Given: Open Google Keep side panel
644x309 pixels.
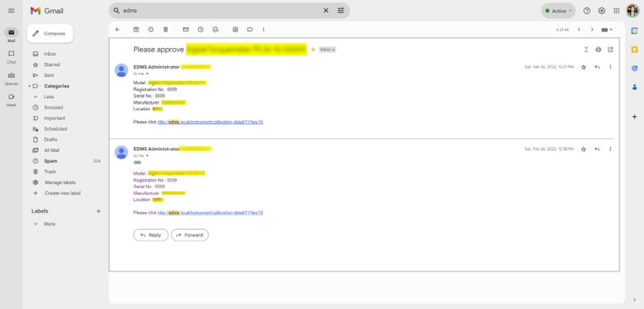Looking at the screenshot, I should click(634, 49).
